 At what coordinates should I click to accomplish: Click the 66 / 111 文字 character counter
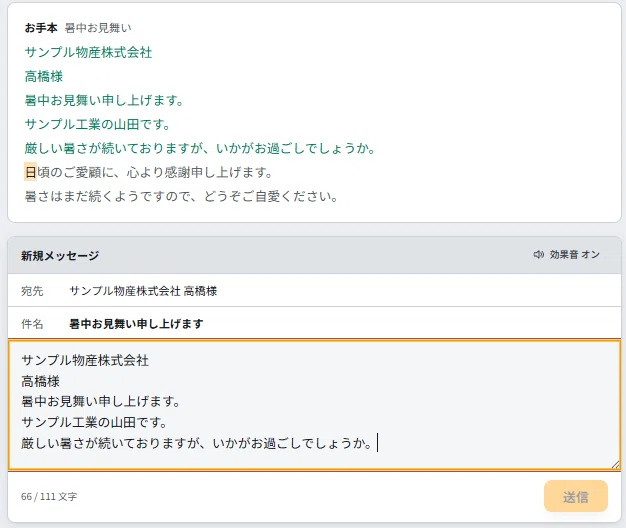click(x=49, y=496)
